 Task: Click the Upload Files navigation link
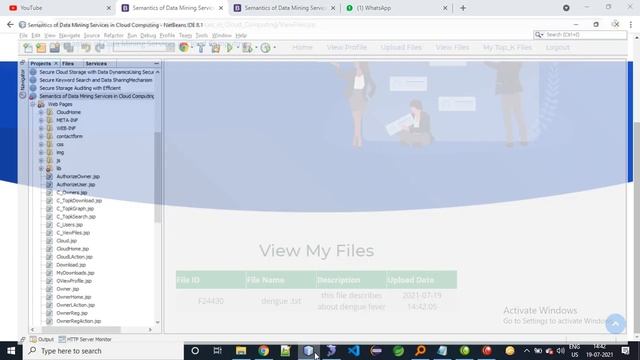tap(401, 47)
